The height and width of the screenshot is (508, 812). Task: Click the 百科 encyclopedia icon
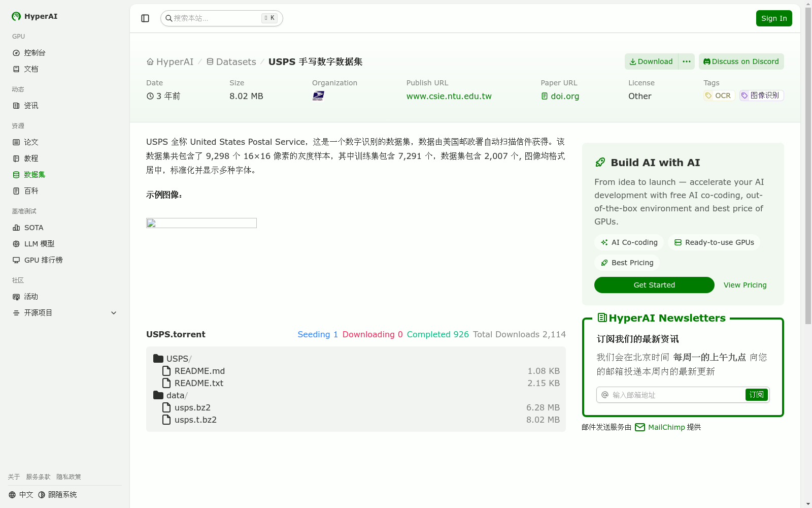pos(16,191)
